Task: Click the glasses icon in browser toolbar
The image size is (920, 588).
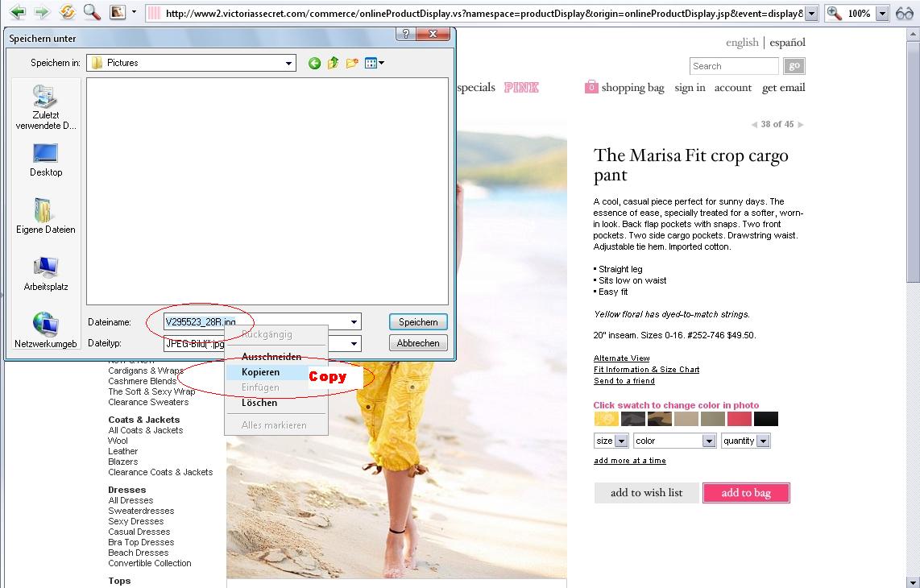Action: (904, 14)
